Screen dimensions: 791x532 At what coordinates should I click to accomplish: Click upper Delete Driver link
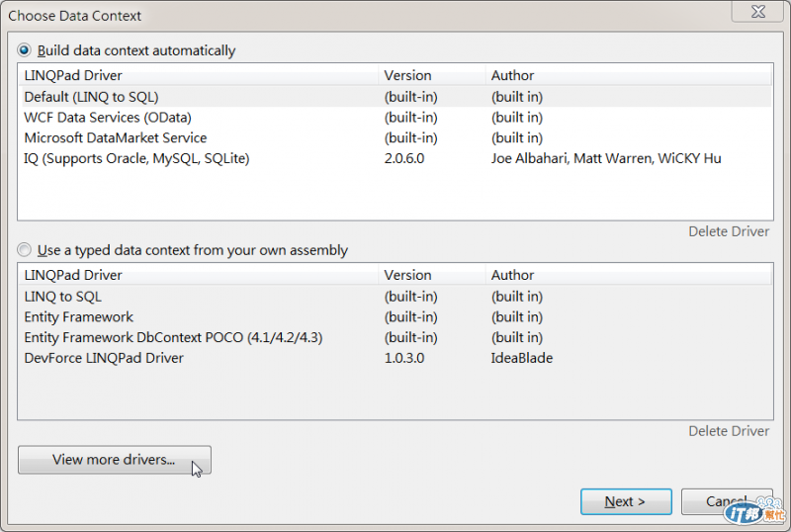[x=729, y=231]
